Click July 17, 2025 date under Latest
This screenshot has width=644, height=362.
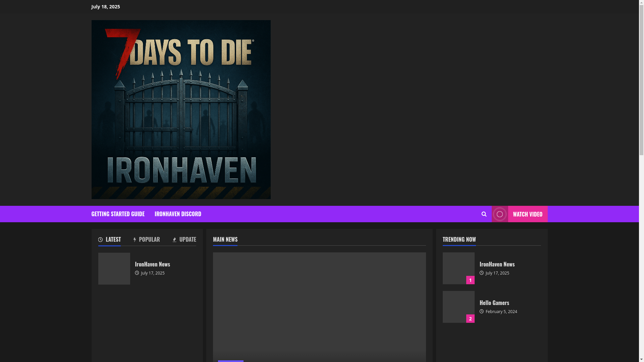click(x=153, y=273)
